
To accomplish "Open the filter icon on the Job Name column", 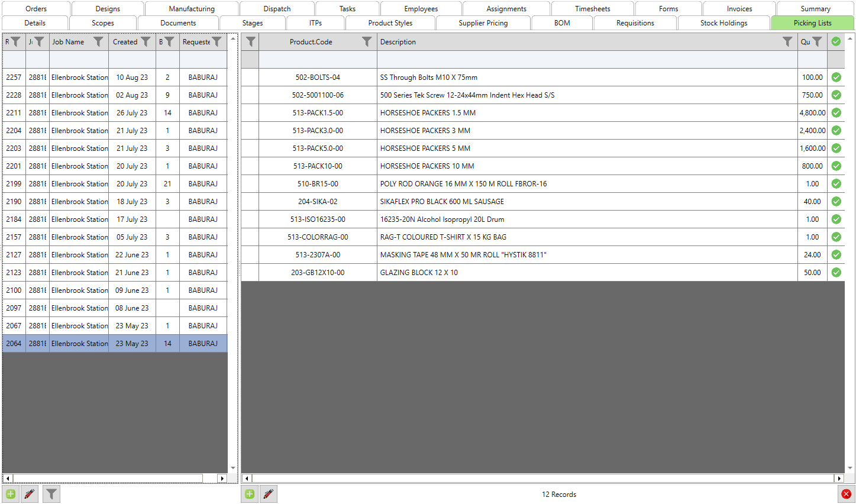I will pyautogui.click(x=99, y=41).
